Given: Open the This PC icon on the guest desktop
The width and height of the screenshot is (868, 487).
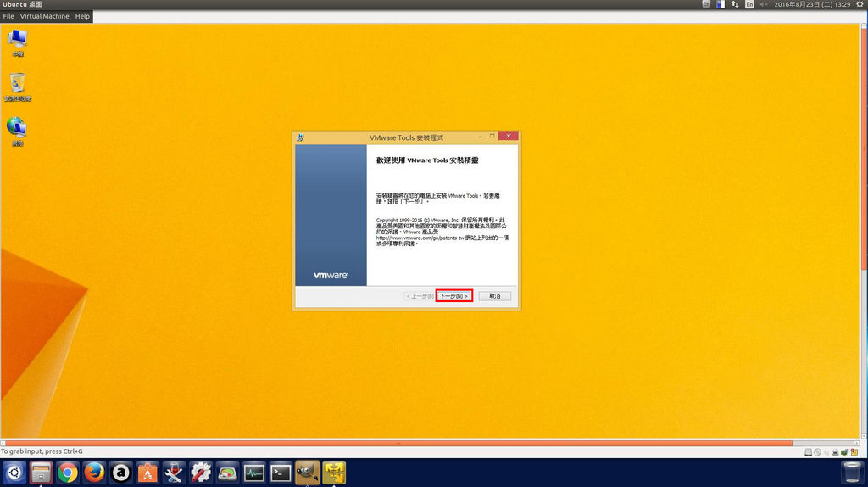Looking at the screenshot, I should point(17,42).
